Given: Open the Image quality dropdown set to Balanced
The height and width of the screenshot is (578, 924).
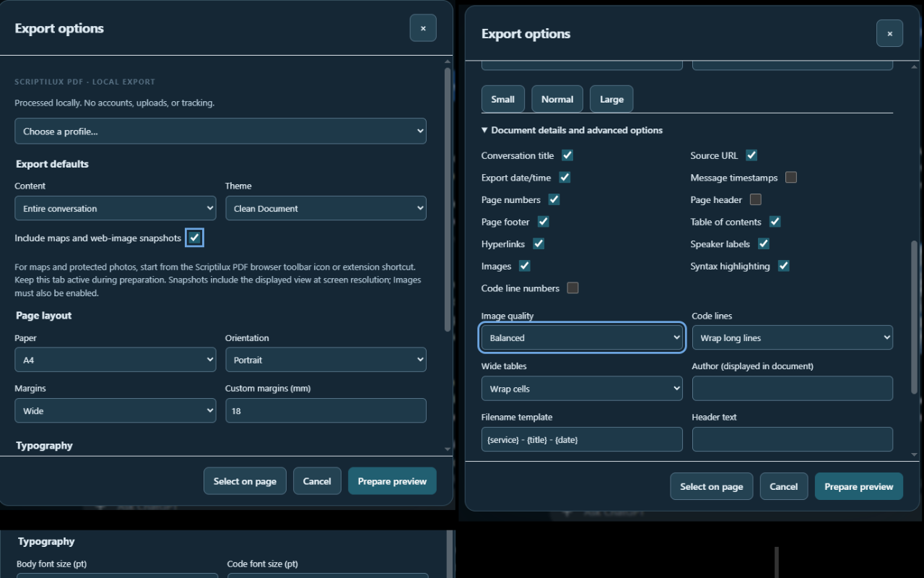Looking at the screenshot, I should pos(582,337).
